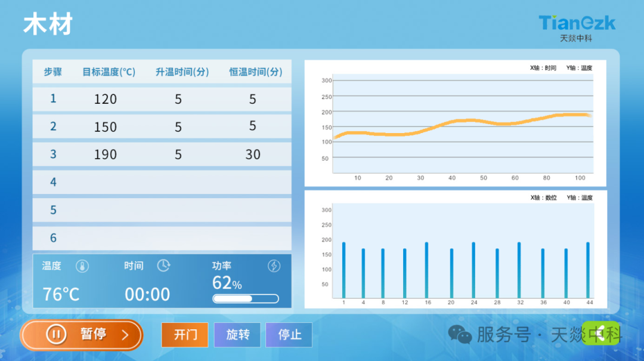Click the 步骤 column header
This screenshot has height=361, width=644.
coord(52,72)
